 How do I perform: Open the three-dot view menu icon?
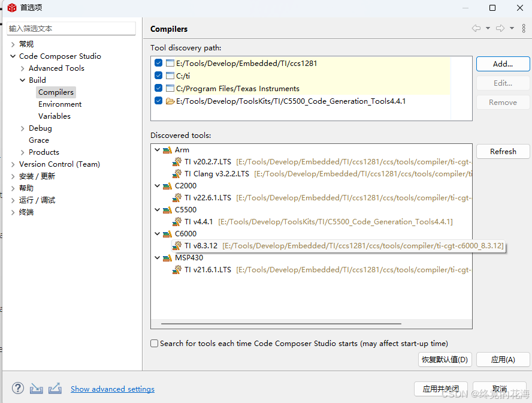point(524,28)
